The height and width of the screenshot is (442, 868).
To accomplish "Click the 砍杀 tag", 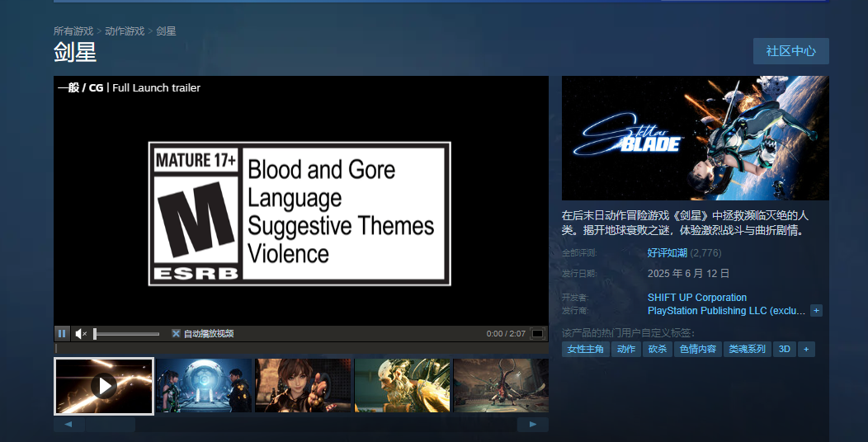I will click(x=657, y=349).
